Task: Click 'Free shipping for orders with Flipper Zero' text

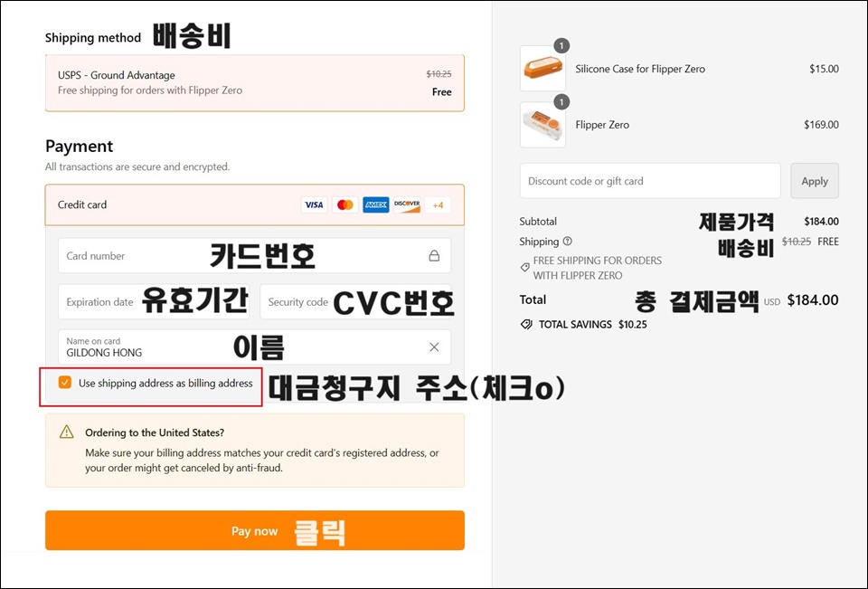Action: coord(150,90)
